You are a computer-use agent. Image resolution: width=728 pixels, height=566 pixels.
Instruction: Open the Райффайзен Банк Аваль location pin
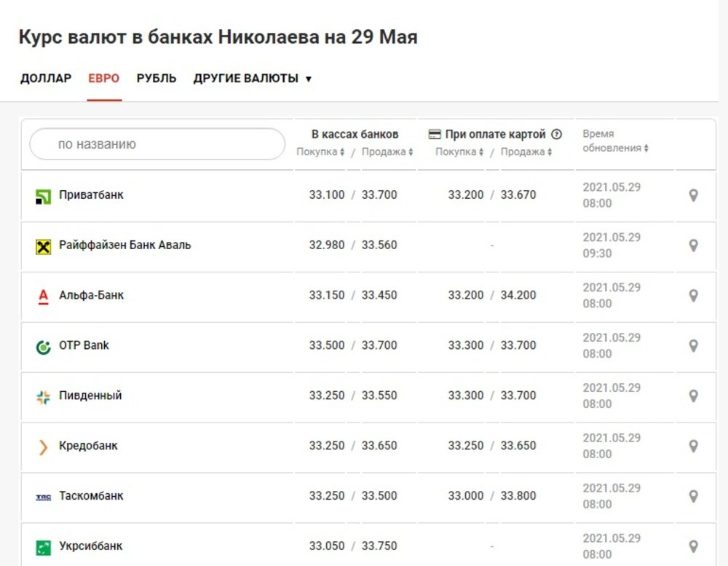pyautogui.click(x=693, y=245)
